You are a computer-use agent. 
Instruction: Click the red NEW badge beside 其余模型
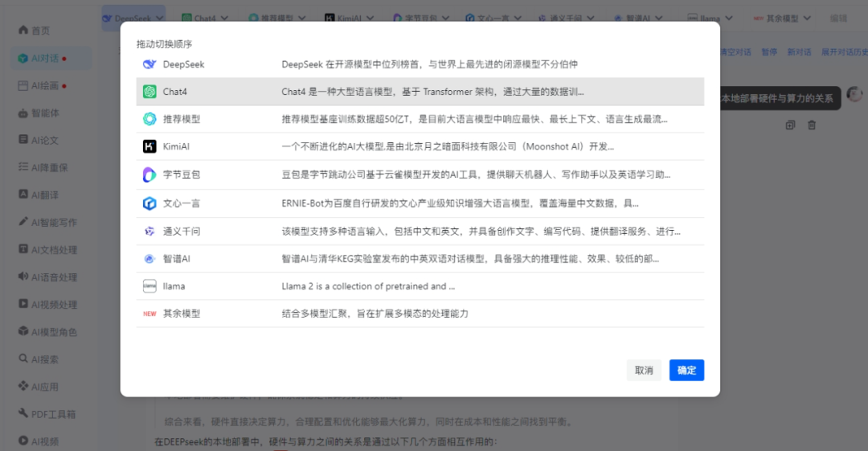tap(149, 314)
